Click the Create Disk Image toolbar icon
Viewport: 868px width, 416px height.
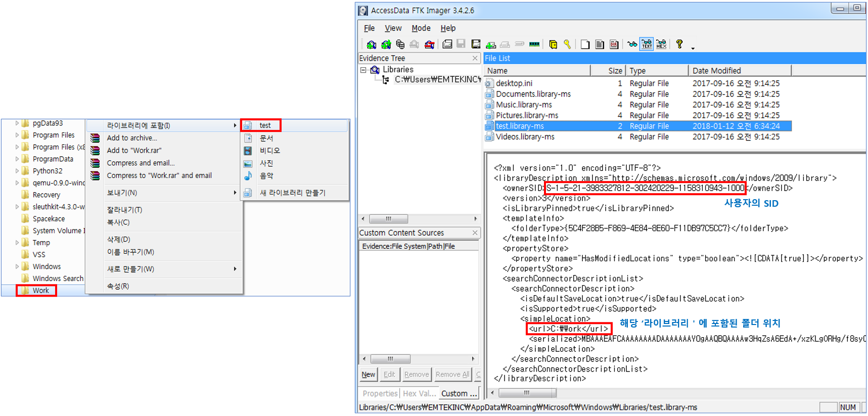pos(447,44)
